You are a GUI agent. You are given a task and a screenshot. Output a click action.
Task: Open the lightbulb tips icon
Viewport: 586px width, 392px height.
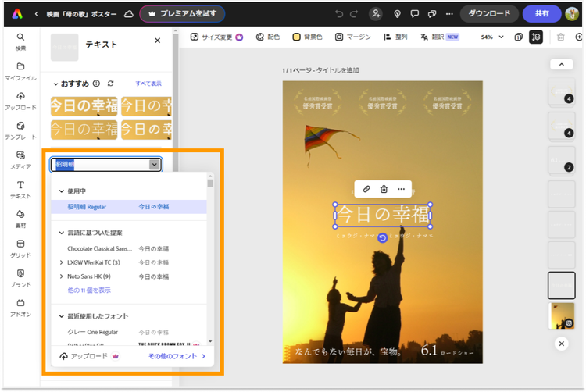tap(397, 14)
